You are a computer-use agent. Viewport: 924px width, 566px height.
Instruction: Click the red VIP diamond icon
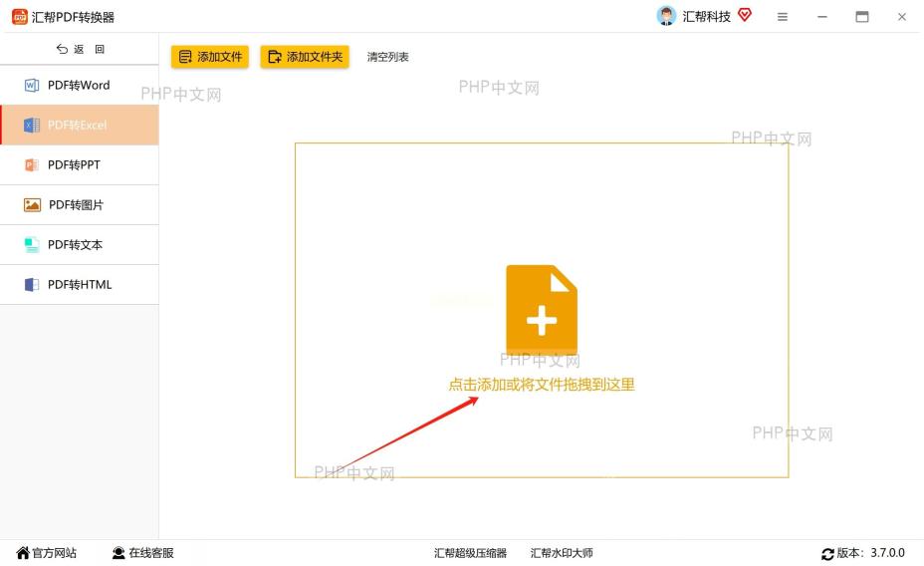point(744,15)
